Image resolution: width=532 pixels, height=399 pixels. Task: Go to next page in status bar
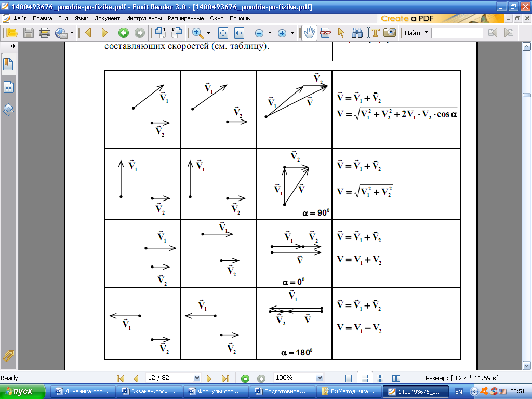click(x=209, y=378)
